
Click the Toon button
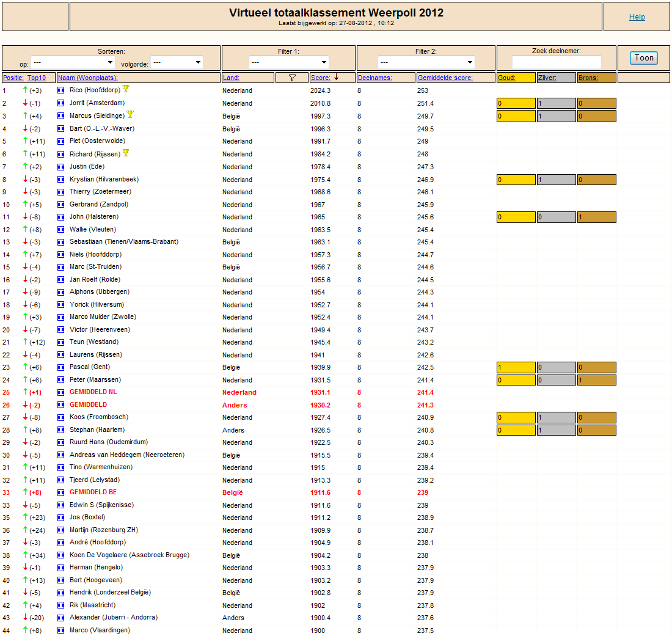point(644,58)
